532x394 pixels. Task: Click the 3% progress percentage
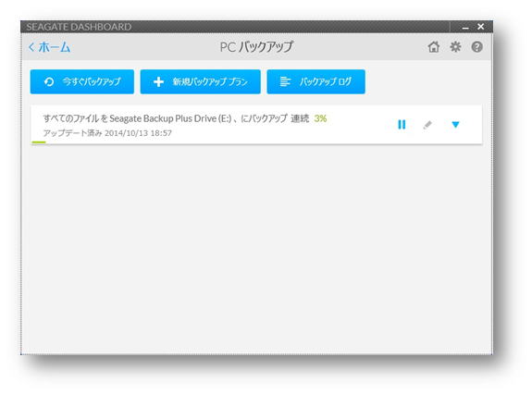click(320, 118)
